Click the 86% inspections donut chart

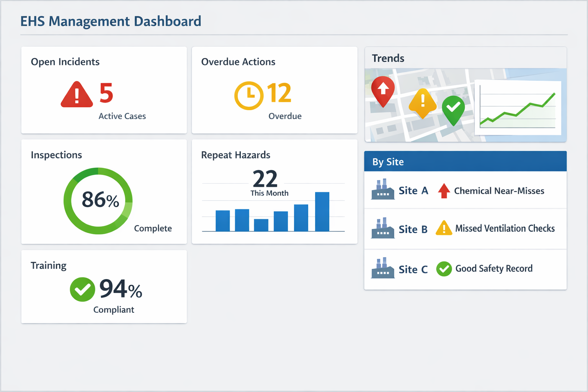98,201
